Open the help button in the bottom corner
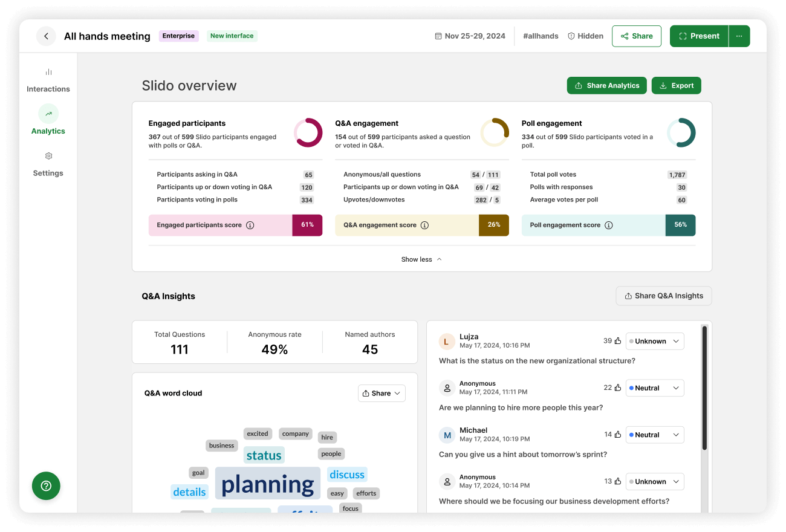Screen dimensions: 786x532 point(46,485)
